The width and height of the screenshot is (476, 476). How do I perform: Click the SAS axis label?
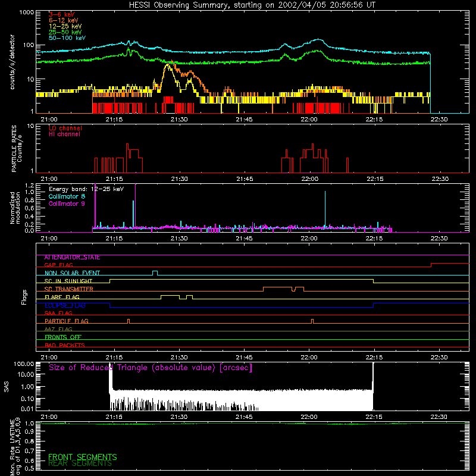pos(7,387)
